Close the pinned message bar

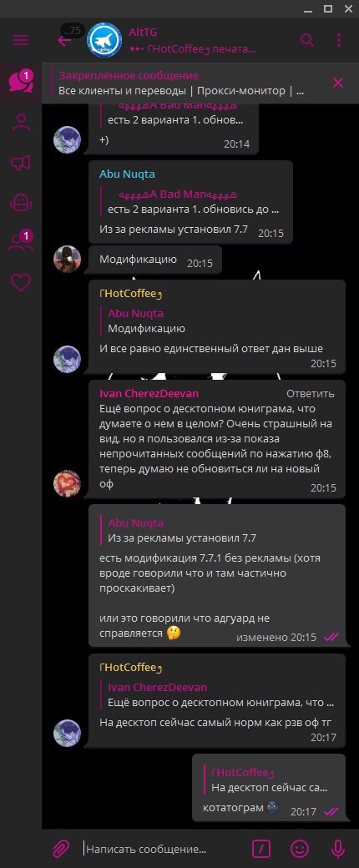pyautogui.click(x=338, y=83)
